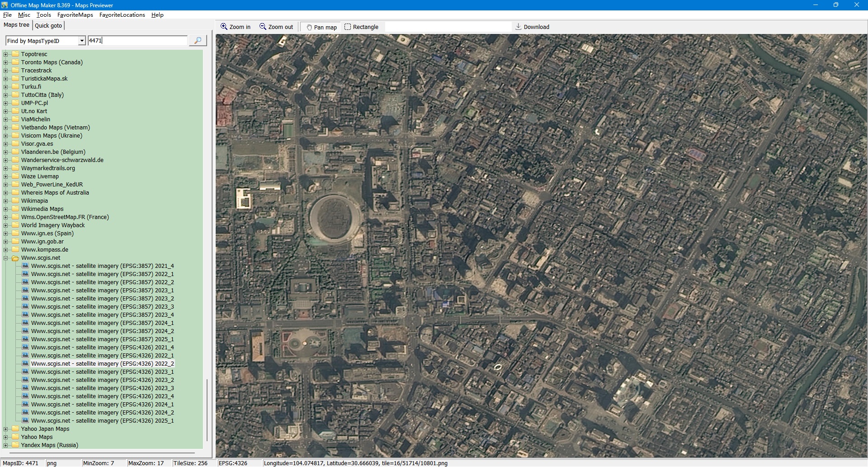Switch to the Quick goto tab

[x=48, y=25]
